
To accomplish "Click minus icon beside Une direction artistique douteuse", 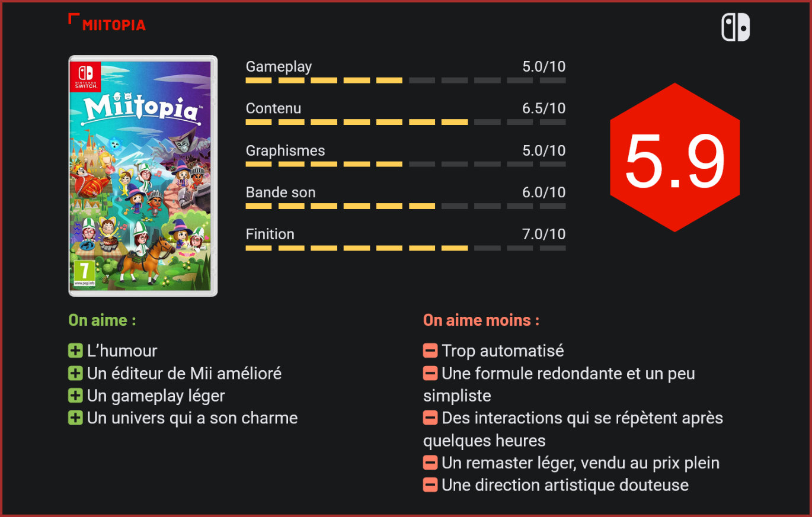I will tap(430, 485).
